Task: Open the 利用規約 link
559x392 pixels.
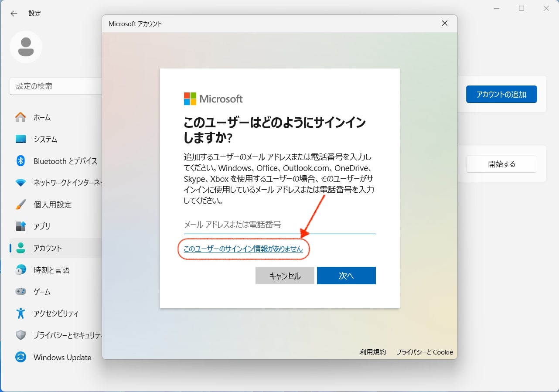Action: pos(373,352)
